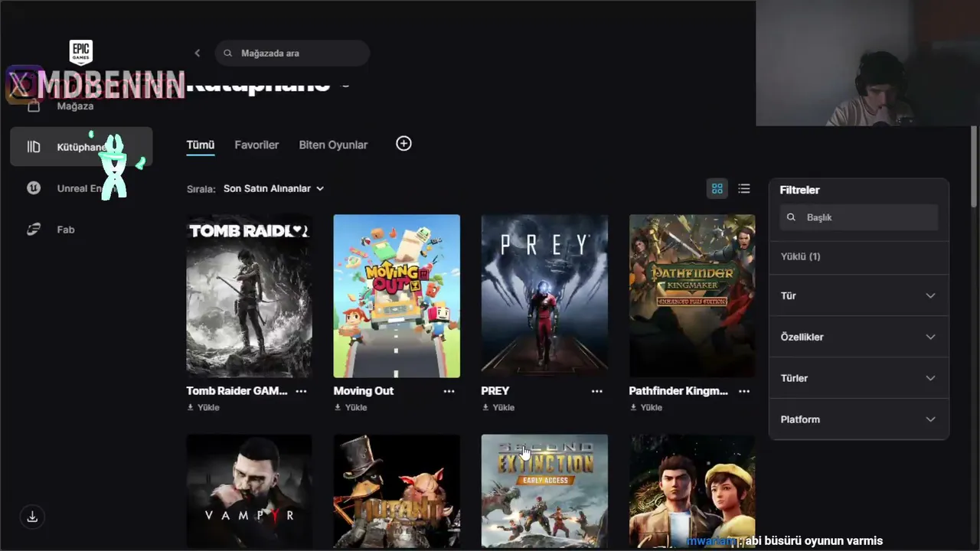Expand the Türler filter section
The image size is (980, 551).
(859, 378)
